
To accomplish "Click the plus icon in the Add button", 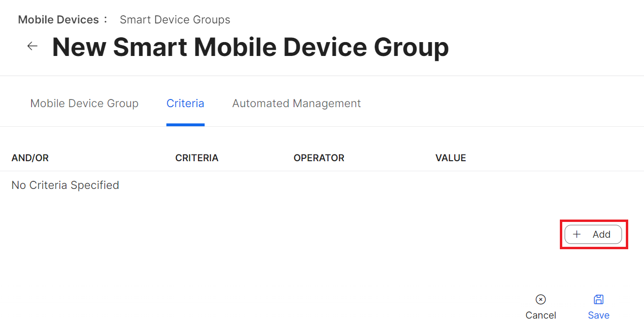I will [x=577, y=234].
